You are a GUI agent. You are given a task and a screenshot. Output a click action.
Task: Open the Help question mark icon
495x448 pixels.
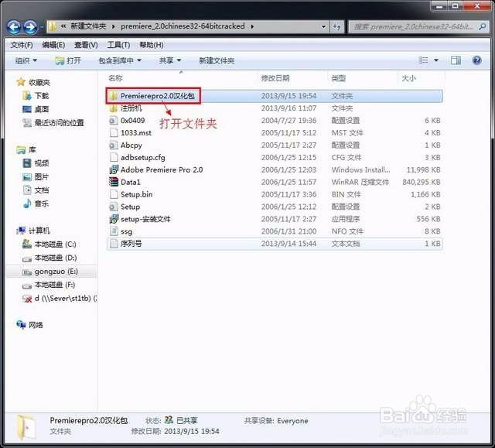tap(476, 60)
